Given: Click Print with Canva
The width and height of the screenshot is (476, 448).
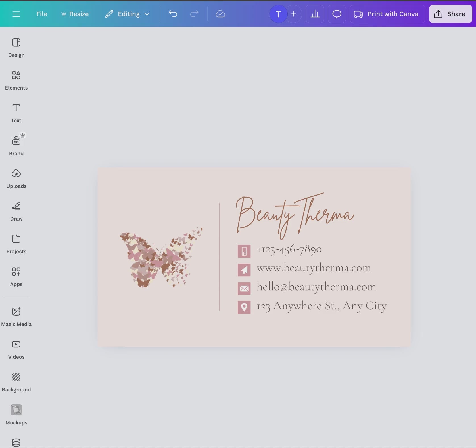Looking at the screenshot, I should coord(387,14).
